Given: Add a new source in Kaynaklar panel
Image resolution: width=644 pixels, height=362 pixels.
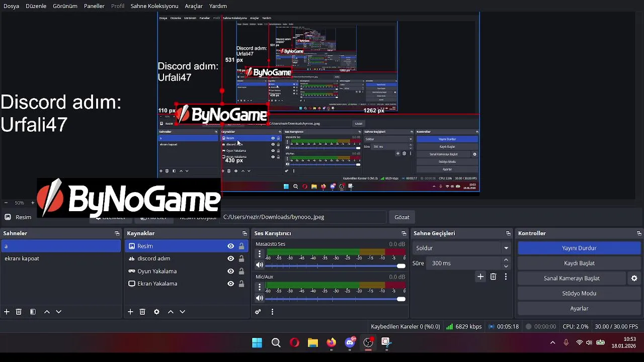Looking at the screenshot, I should [130, 312].
